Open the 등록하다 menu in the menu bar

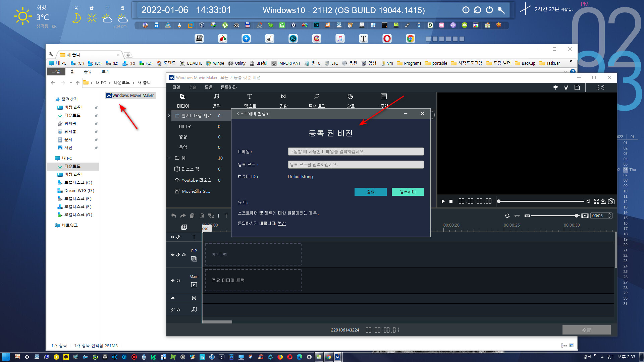(x=229, y=87)
